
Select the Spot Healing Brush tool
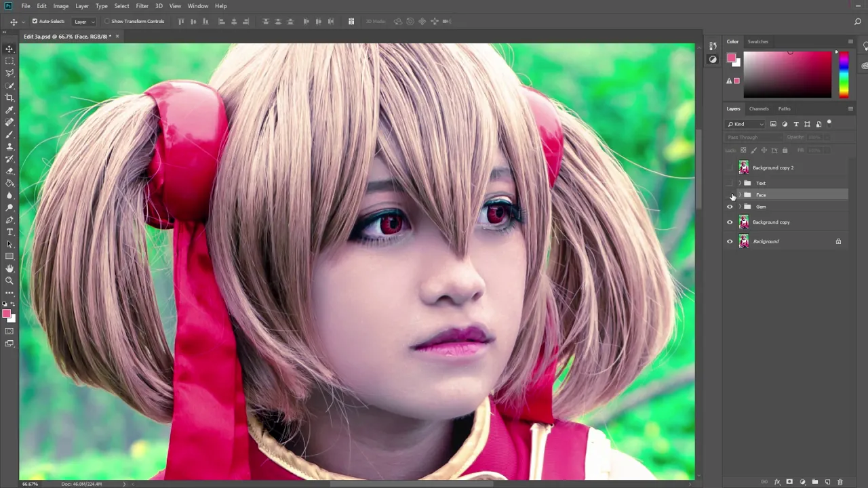(9, 122)
